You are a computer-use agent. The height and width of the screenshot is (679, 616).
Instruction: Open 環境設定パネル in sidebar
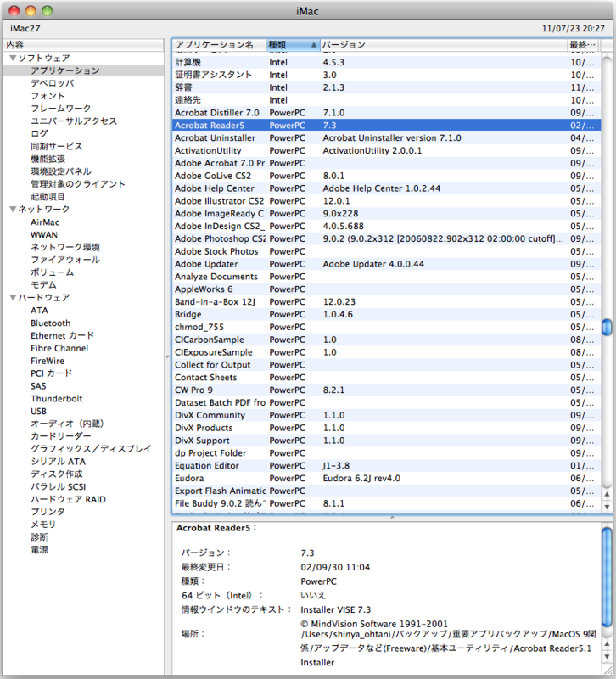coord(61,171)
